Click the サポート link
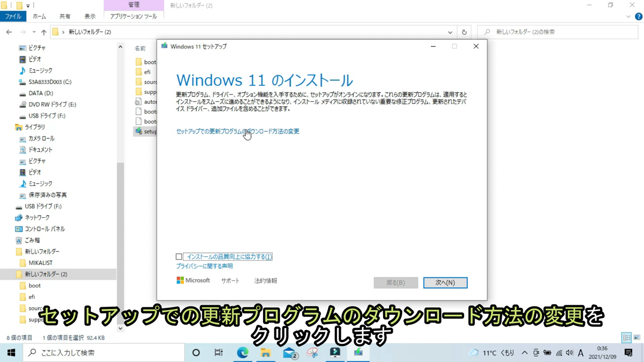Screen dimensions: 644x362 point(230,281)
